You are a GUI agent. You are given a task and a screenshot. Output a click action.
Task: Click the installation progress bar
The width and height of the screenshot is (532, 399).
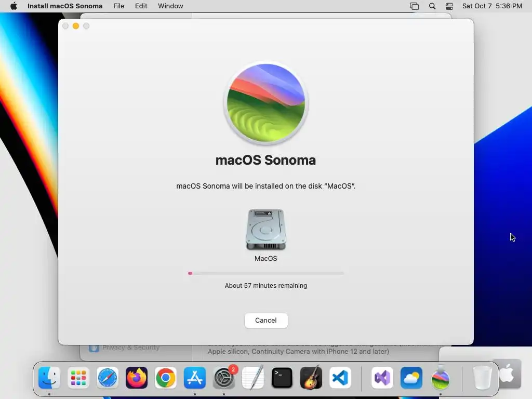266,273
